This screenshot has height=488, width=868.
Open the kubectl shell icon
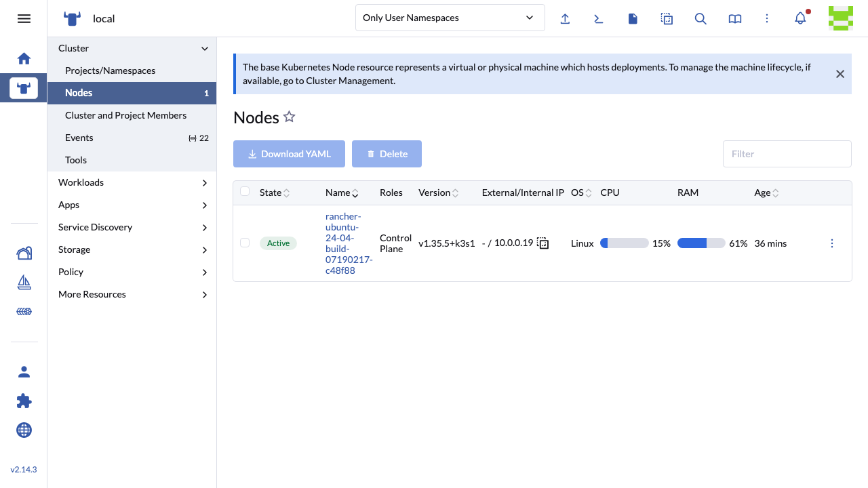coord(599,18)
